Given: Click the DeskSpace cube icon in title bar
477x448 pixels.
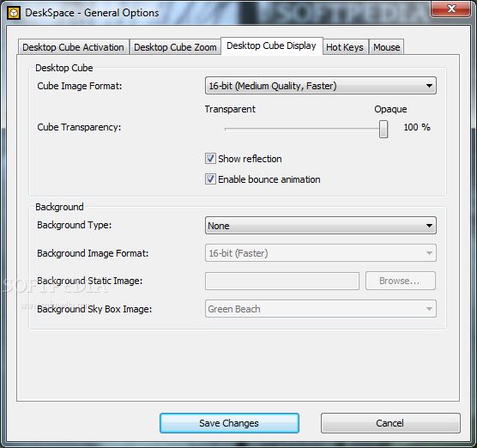Looking at the screenshot, I should click(x=14, y=13).
